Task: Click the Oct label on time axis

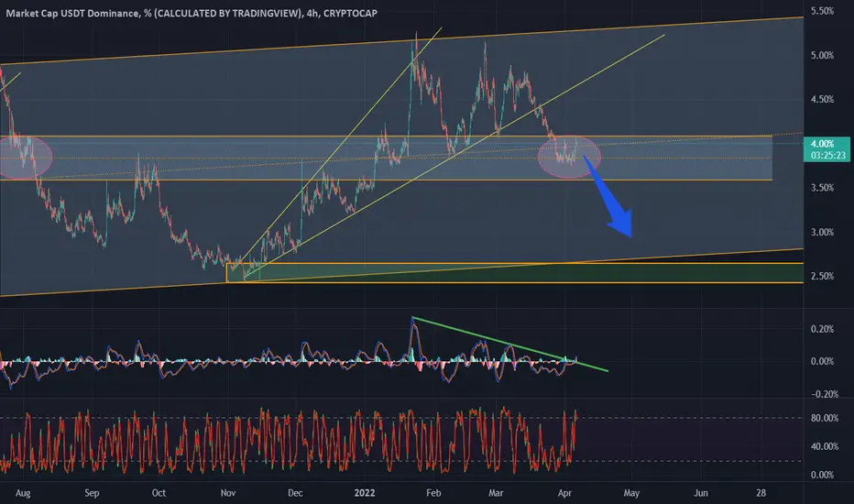Action: [159, 493]
